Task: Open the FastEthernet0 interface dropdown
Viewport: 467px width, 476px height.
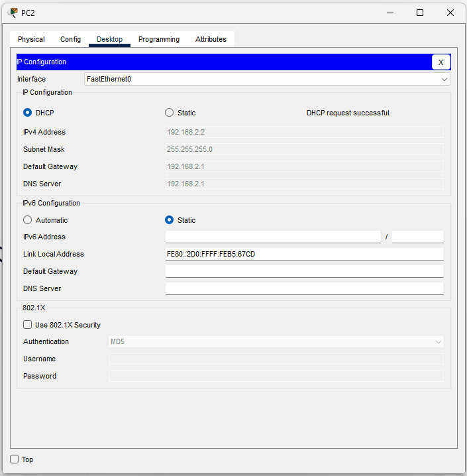Action: tap(267, 79)
